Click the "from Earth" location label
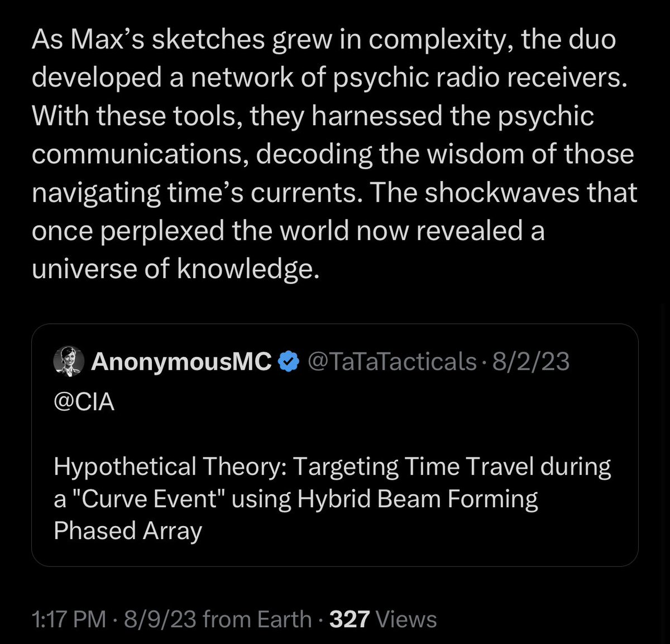The image size is (670, 644). click(x=257, y=619)
